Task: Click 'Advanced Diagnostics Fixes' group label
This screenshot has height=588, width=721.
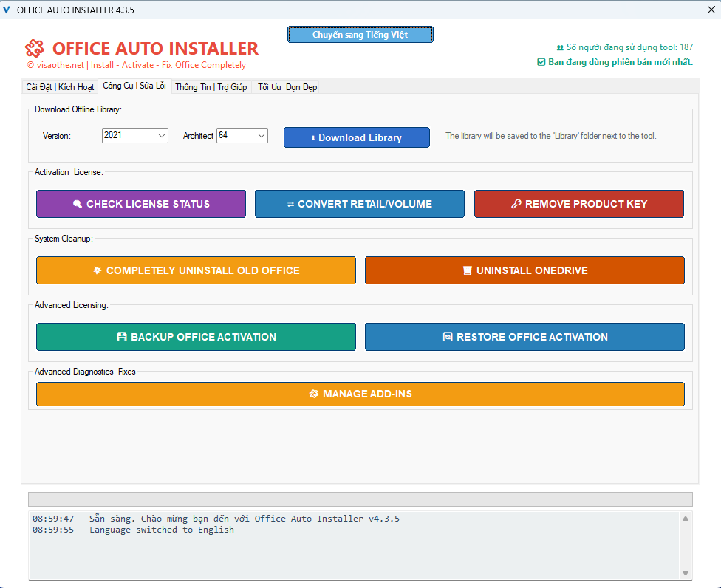Action: pos(85,372)
